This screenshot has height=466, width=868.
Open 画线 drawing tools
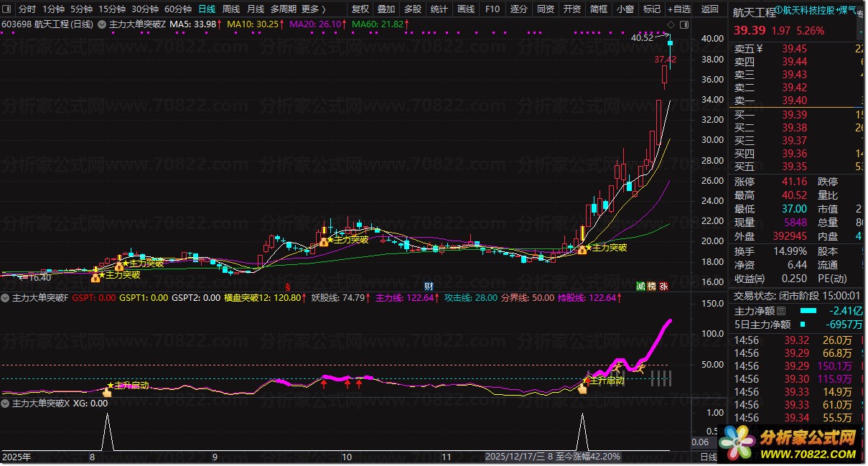pyautogui.click(x=466, y=9)
